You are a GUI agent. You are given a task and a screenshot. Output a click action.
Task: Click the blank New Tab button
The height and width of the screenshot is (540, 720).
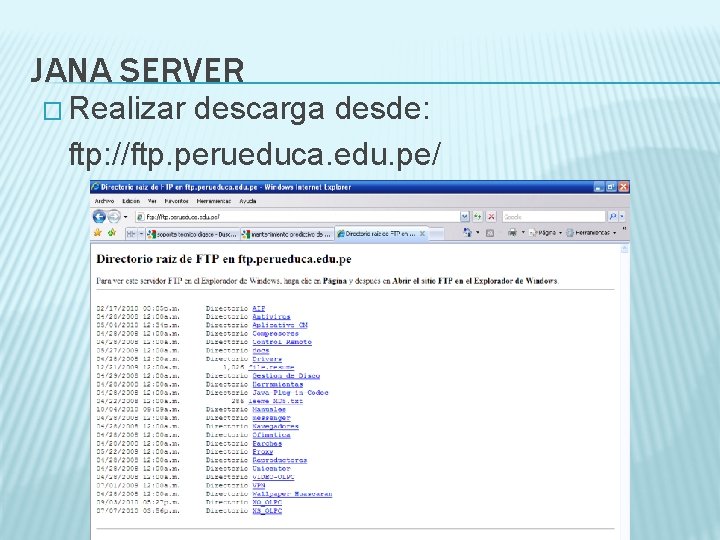point(437,234)
